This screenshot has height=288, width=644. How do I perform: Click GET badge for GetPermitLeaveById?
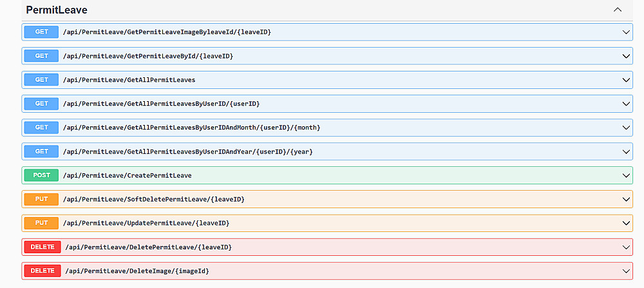pos(41,56)
